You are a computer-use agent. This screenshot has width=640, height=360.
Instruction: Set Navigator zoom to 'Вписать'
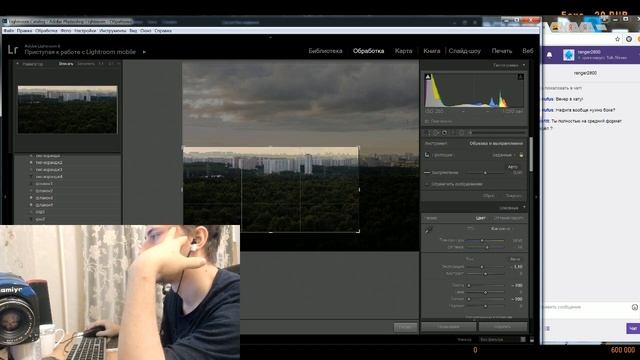pos(66,64)
